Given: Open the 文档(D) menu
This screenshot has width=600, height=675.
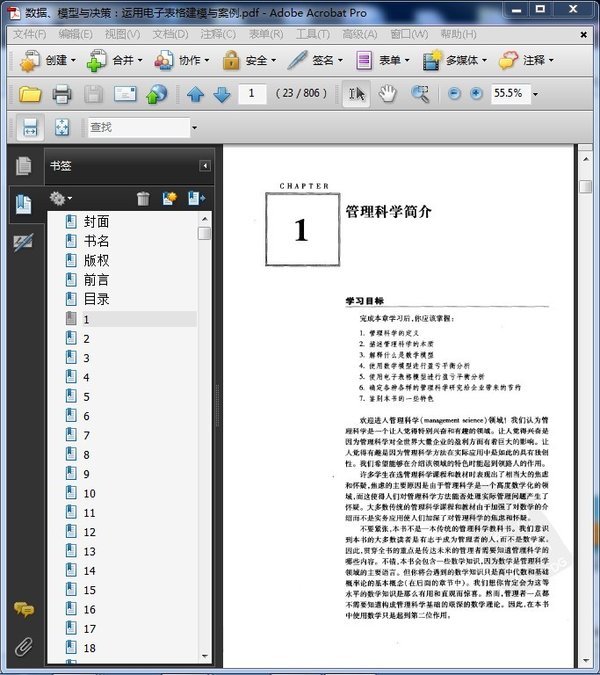Looking at the screenshot, I should pos(170,34).
